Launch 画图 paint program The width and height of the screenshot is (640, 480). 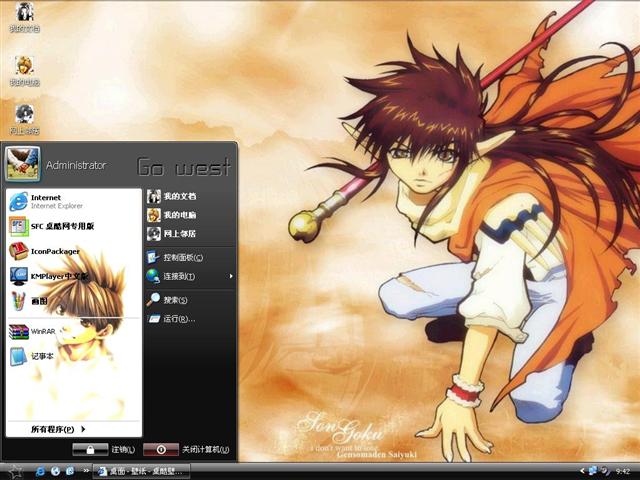(x=74, y=301)
